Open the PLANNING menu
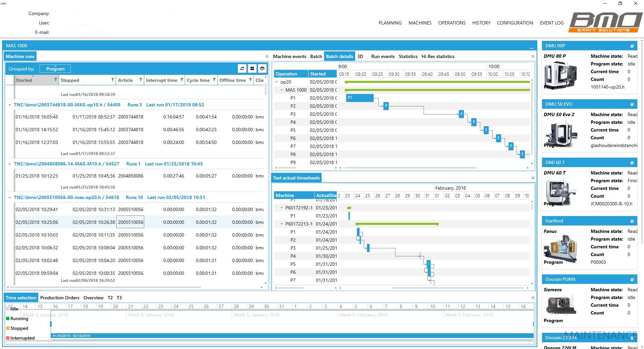Viewport: 644px width, 349px height. point(390,23)
